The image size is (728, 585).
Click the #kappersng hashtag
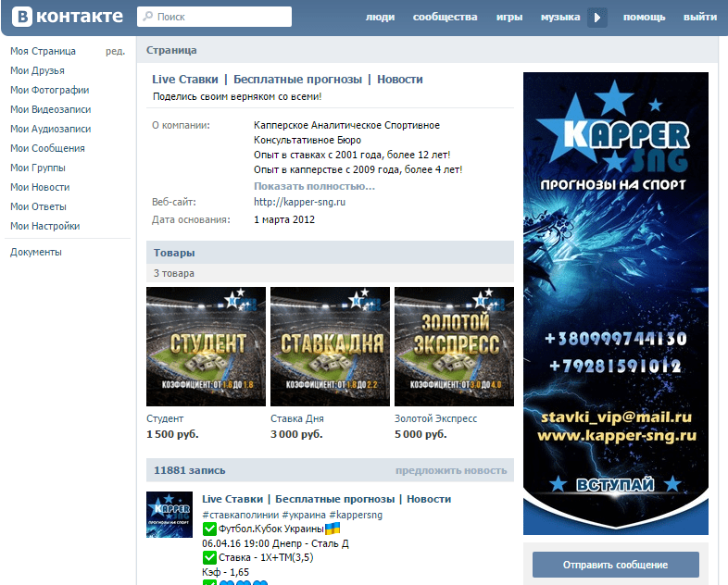coord(356,515)
